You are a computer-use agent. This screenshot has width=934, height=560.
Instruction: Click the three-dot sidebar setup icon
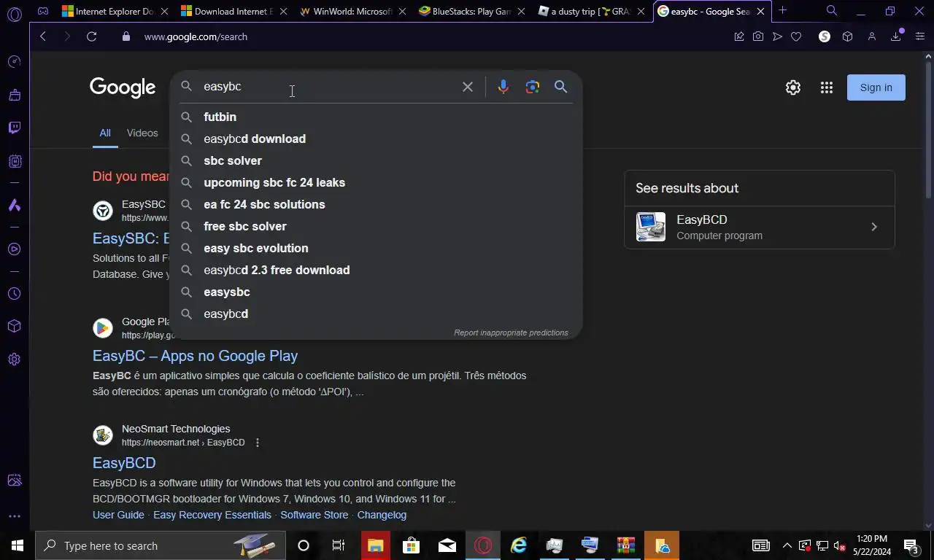14,516
